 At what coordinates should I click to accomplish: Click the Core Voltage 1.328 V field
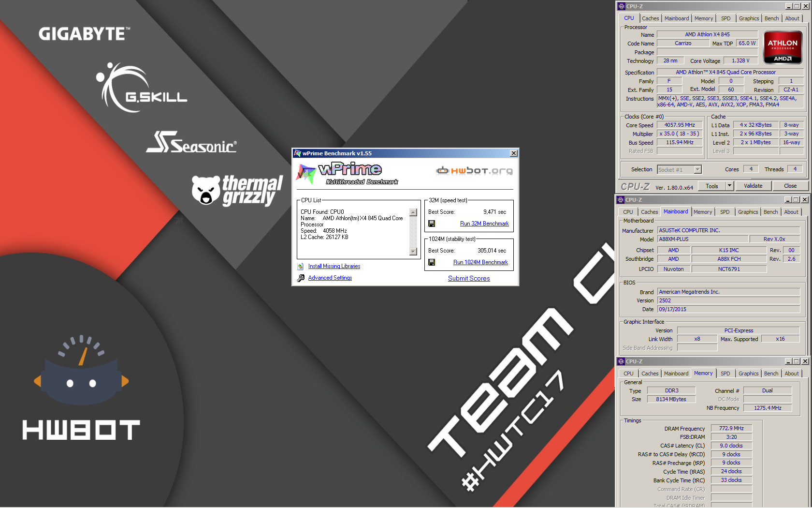pyautogui.click(x=740, y=60)
